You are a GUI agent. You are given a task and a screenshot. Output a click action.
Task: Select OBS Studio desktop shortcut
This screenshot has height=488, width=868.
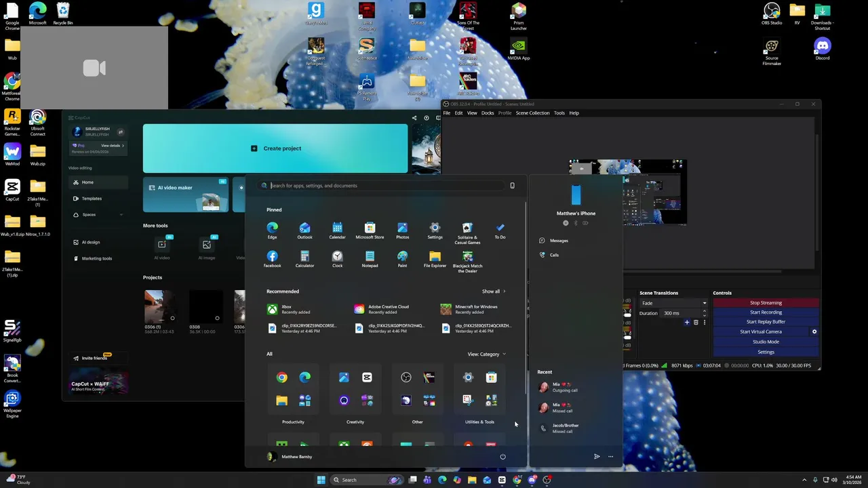(772, 14)
